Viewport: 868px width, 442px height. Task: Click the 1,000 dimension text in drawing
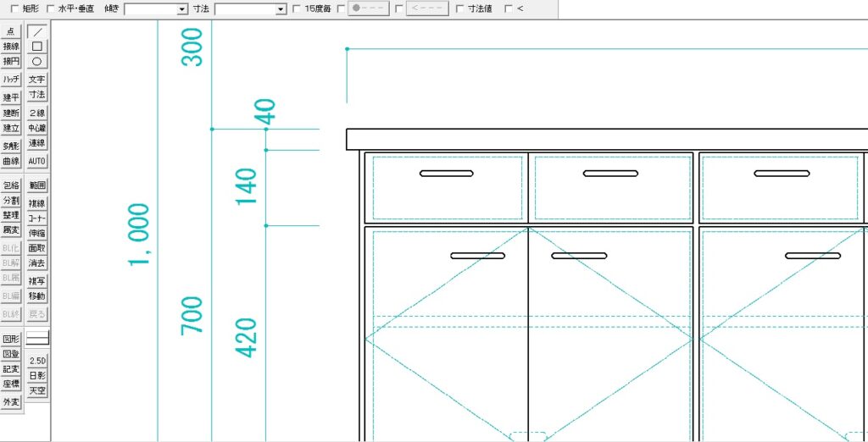(x=140, y=234)
